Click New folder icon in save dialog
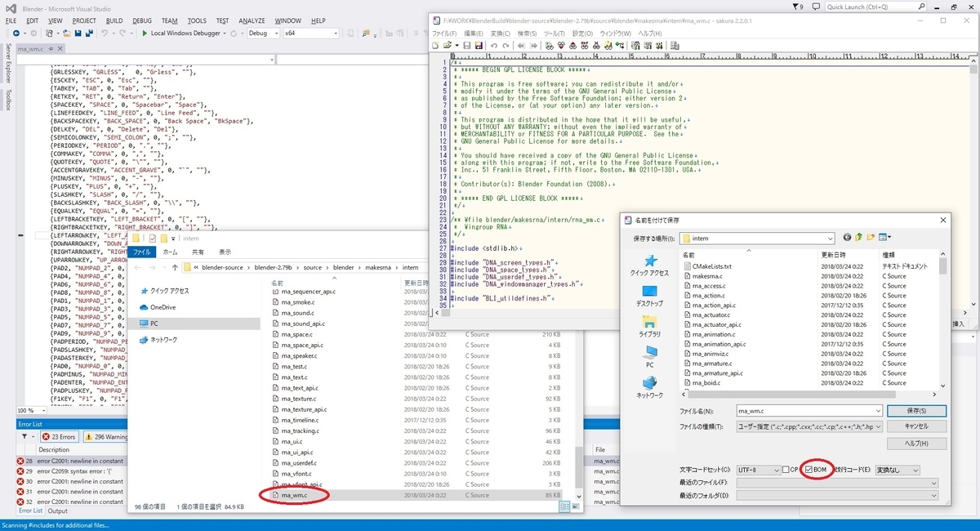This screenshot has width=980, height=531. [x=870, y=237]
